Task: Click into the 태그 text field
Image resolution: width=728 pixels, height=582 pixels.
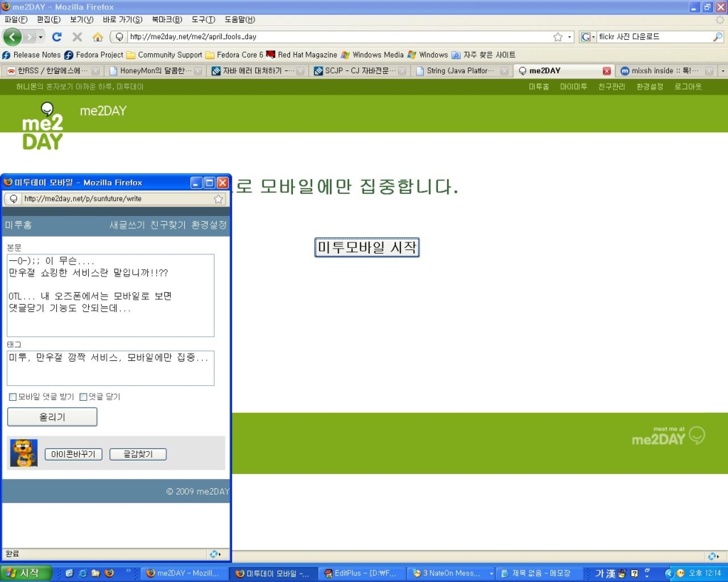Action: coord(110,368)
